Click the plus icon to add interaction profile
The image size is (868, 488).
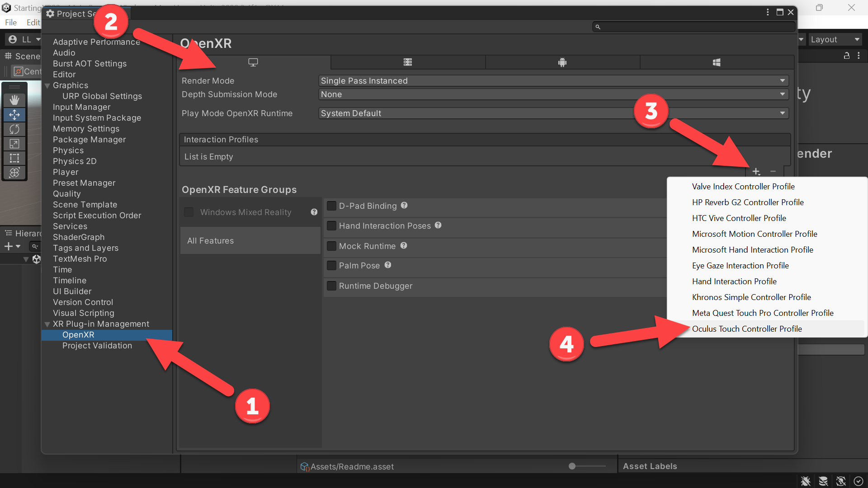[756, 171]
